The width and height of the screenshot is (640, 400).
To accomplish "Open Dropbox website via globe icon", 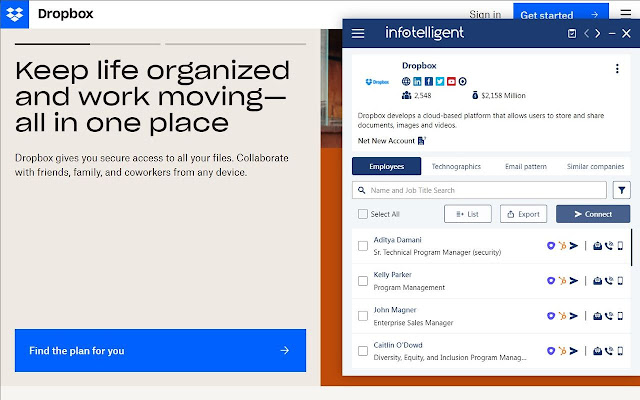I will click(x=406, y=81).
